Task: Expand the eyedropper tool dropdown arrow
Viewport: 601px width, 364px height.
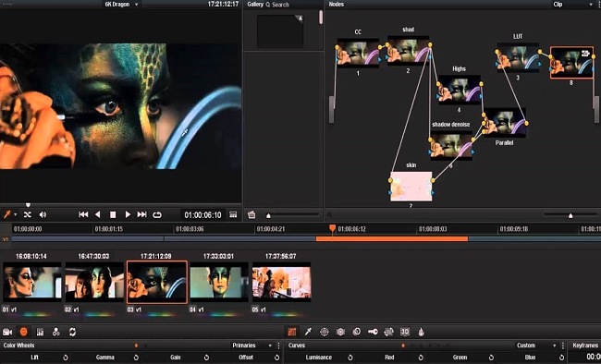Action: click(x=16, y=214)
